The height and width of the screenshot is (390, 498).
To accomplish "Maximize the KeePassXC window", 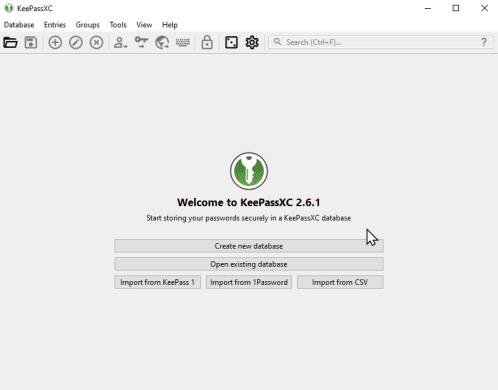I will pyautogui.click(x=456, y=8).
